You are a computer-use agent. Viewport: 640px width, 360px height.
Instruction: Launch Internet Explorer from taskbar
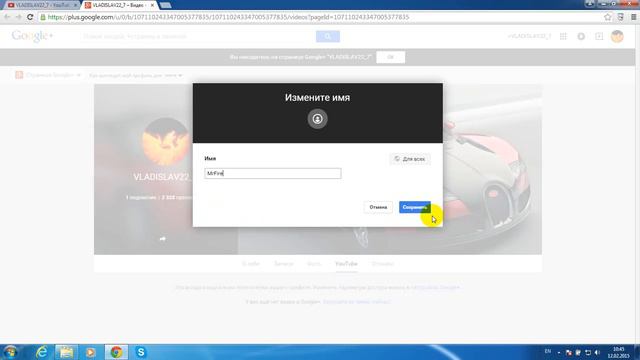42,352
